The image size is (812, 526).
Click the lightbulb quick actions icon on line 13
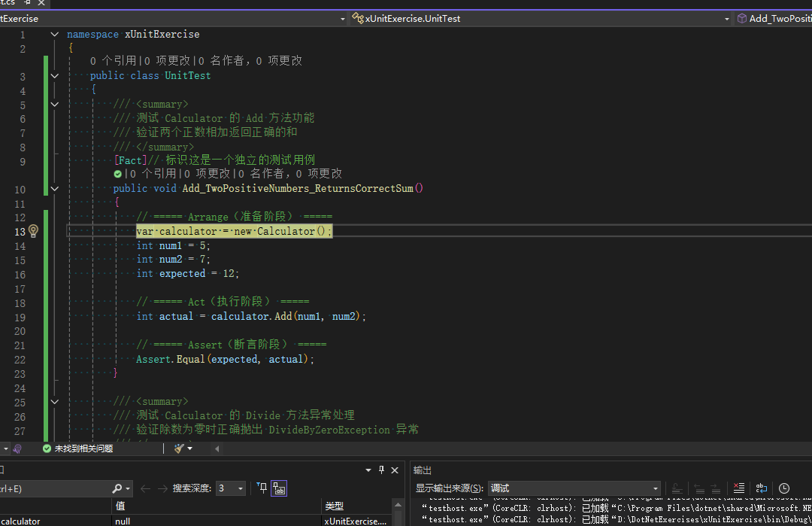(33, 231)
